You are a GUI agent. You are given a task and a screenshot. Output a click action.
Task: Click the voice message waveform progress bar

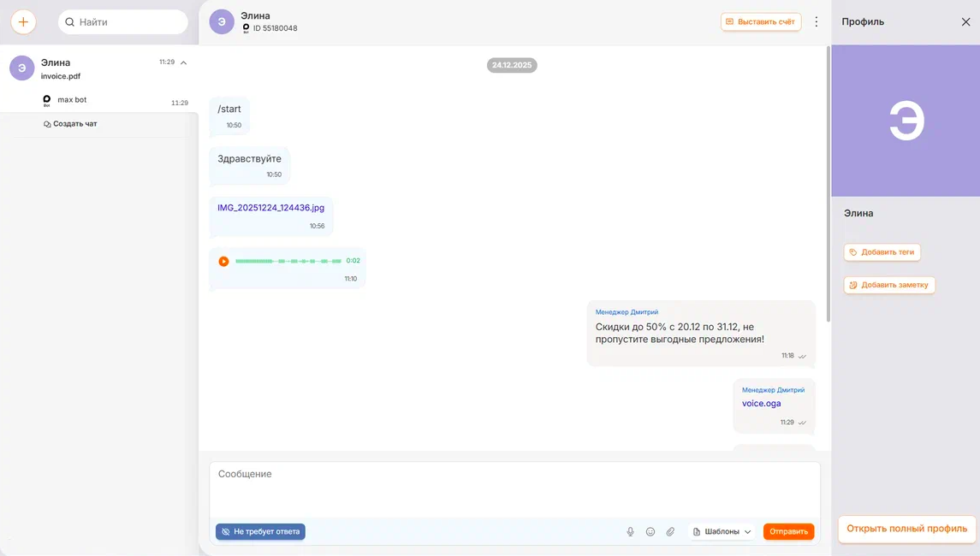coord(288,261)
